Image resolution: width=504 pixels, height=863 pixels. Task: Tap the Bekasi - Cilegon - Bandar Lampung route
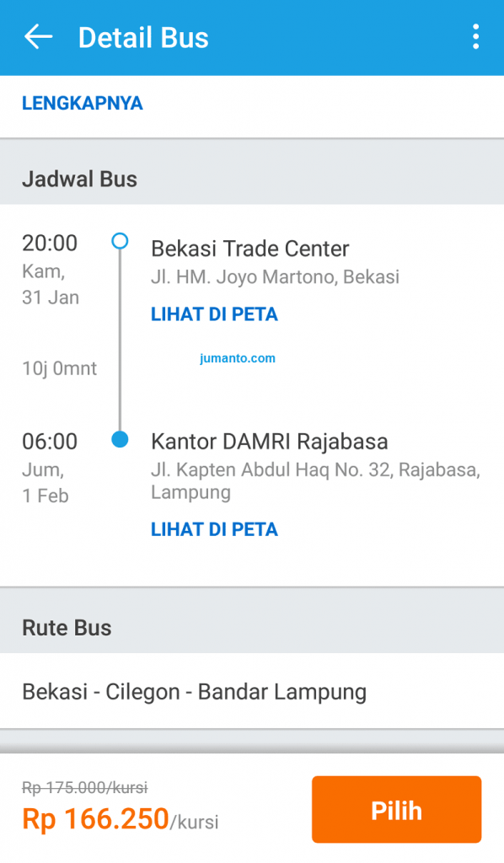194,692
